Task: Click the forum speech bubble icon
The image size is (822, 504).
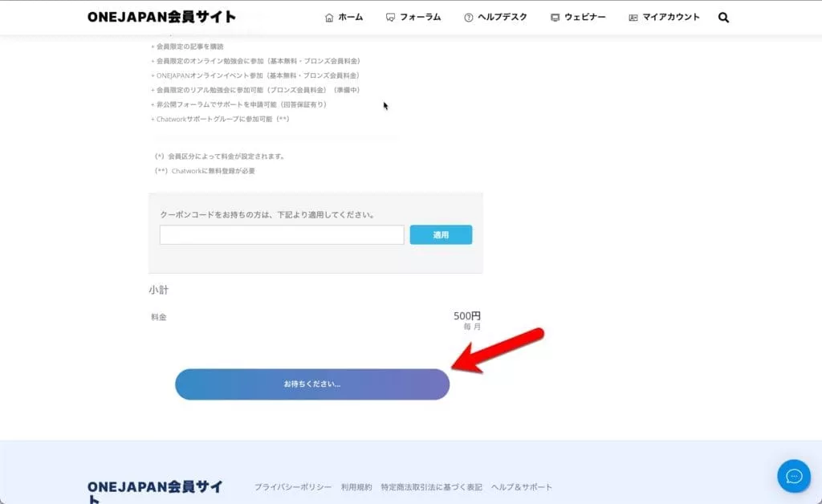Action: click(x=390, y=18)
